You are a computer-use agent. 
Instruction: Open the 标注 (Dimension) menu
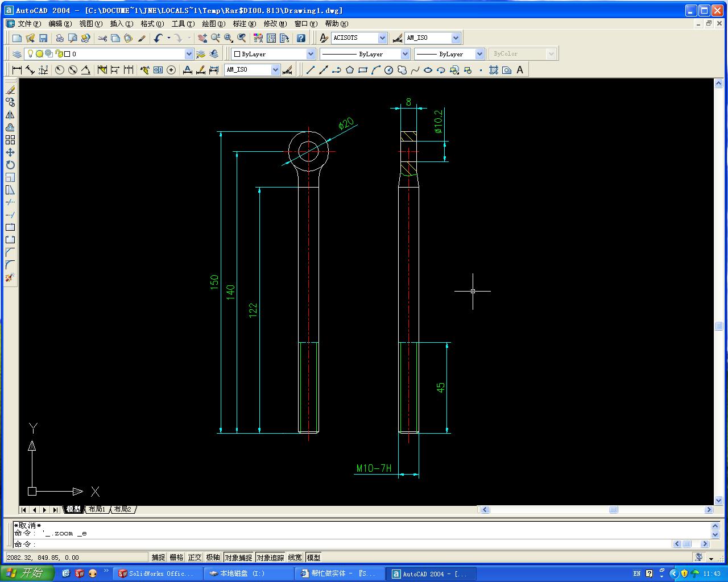(x=244, y=24)
